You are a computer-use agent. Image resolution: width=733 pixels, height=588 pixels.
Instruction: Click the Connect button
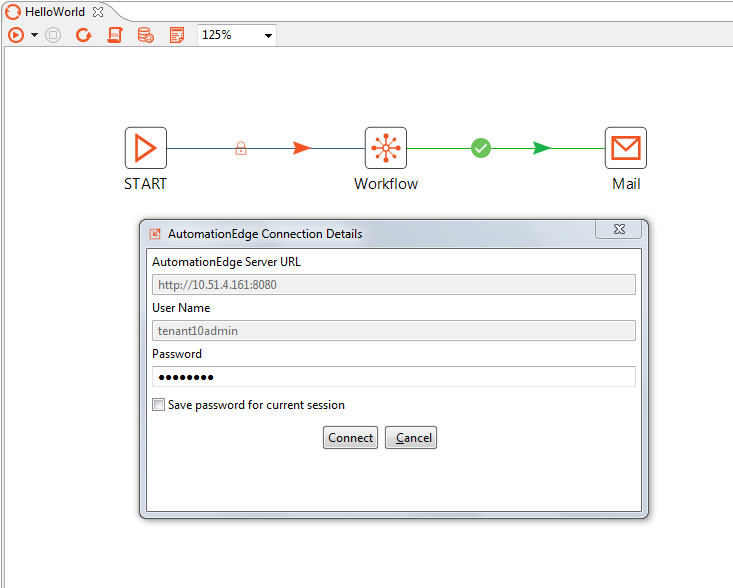click(350, 437)
